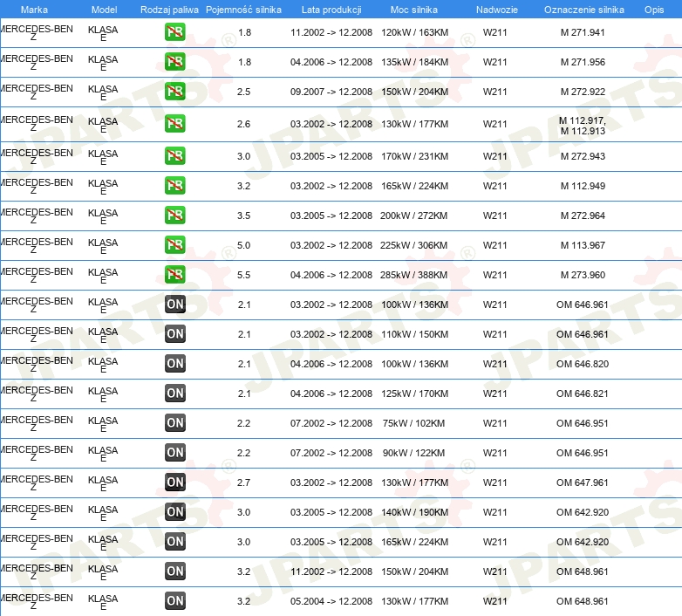Select the Oznaczenie silnika column header
This screenshot has height=616, width=682.
[x=583, y=10]
